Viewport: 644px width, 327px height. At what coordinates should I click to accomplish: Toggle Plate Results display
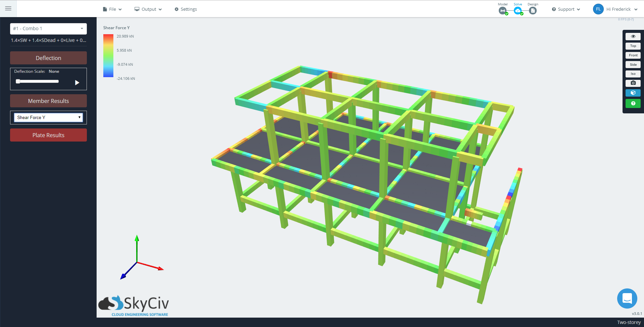[x=48, y=135]
